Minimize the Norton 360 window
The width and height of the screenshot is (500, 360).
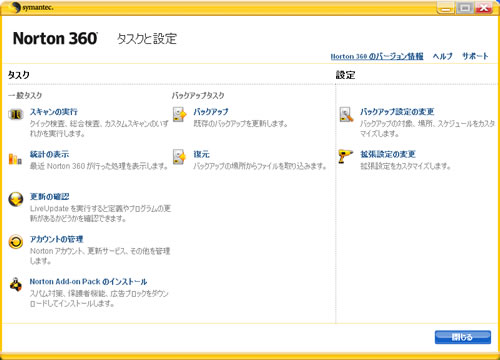click(446, 8)
